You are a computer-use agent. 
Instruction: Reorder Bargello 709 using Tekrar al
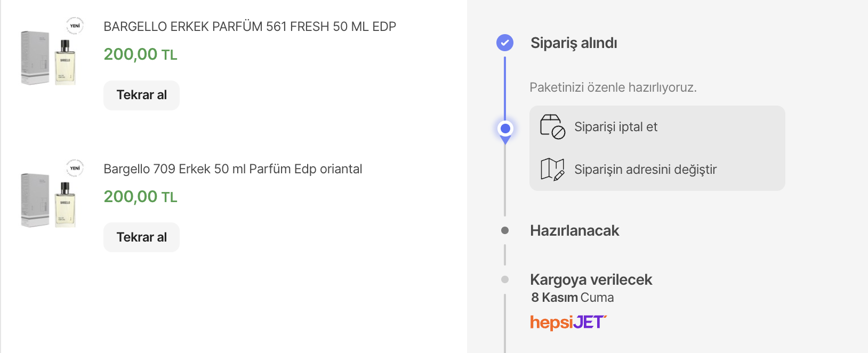[141, 237]
